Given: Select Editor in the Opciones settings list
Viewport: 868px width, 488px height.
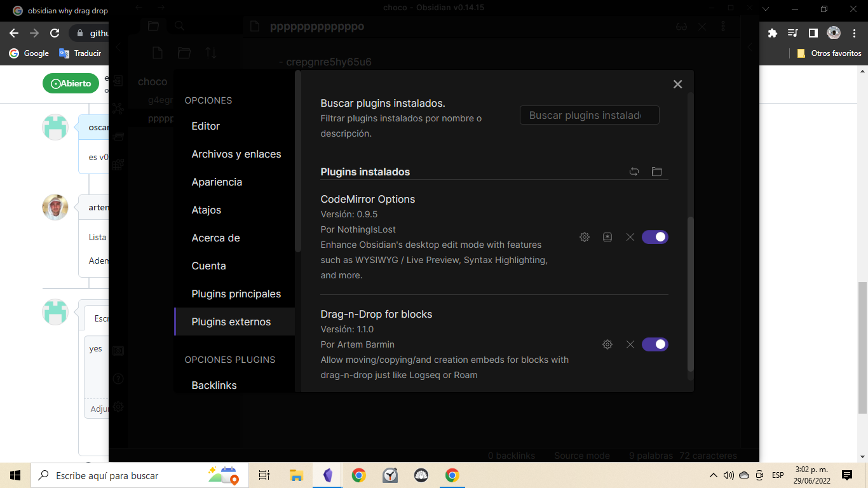Looking at the screenshot, I should pos(205,126).
